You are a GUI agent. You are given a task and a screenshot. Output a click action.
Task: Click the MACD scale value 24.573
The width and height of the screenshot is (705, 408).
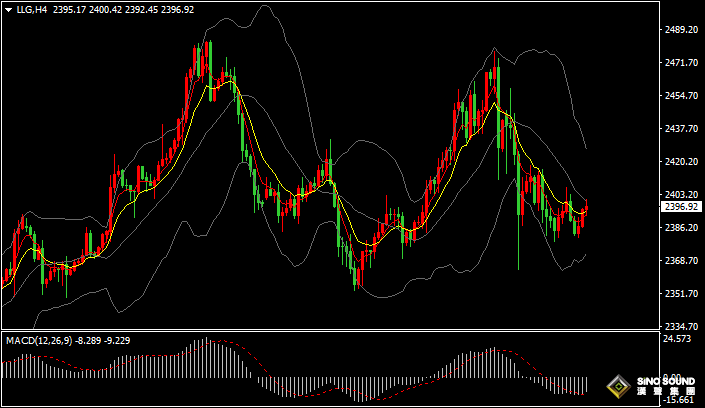pyautogui.click(x=680, y=340)
